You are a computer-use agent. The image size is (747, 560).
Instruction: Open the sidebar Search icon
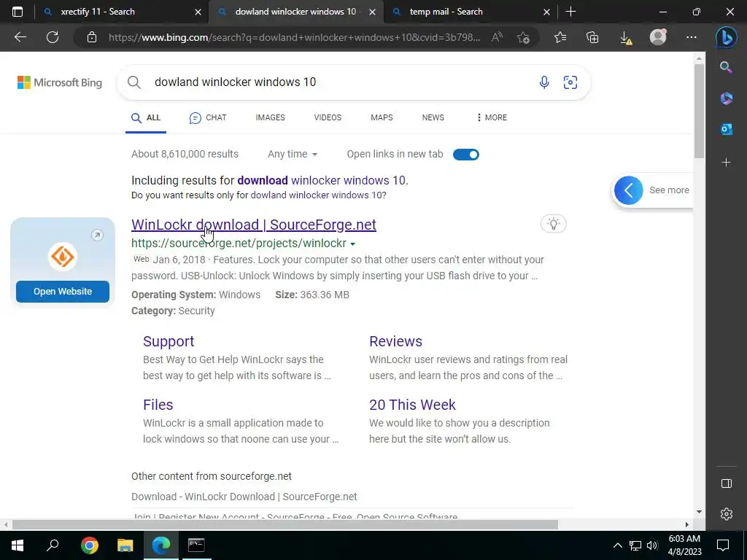coord(726,67)
